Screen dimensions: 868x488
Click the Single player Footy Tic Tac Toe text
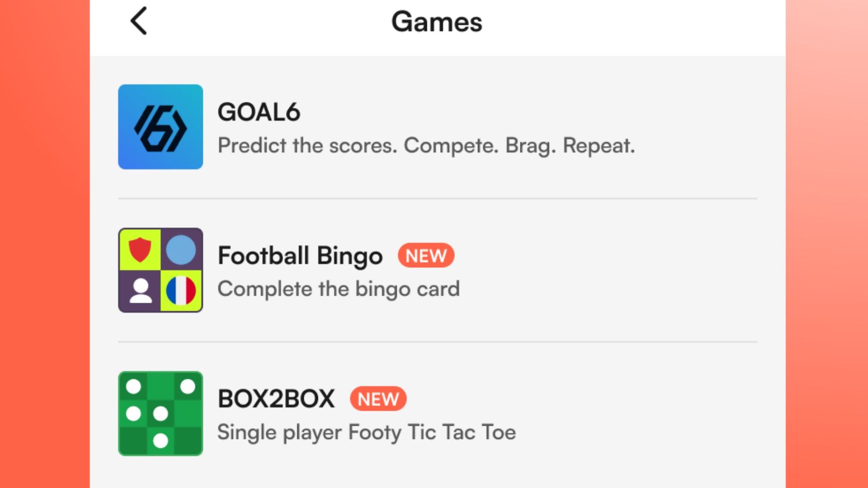[366, 431]
